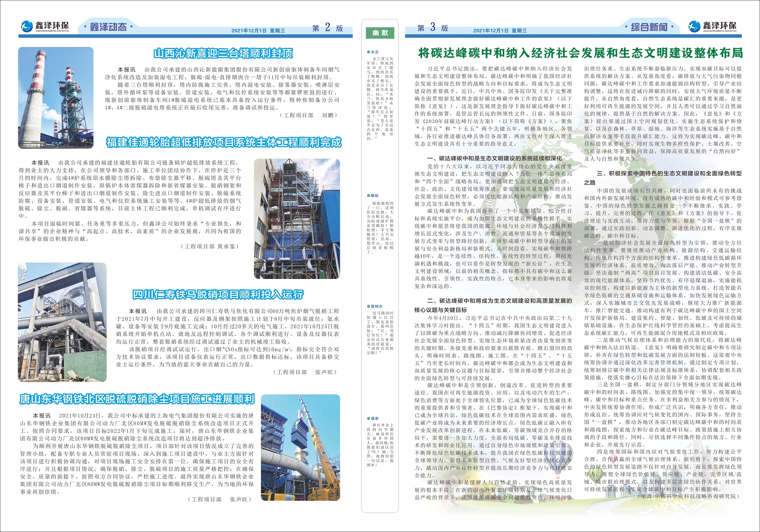
Task: Click the silver pipeline plant photo
Action: pyautogui.click(x=62, y=322)
